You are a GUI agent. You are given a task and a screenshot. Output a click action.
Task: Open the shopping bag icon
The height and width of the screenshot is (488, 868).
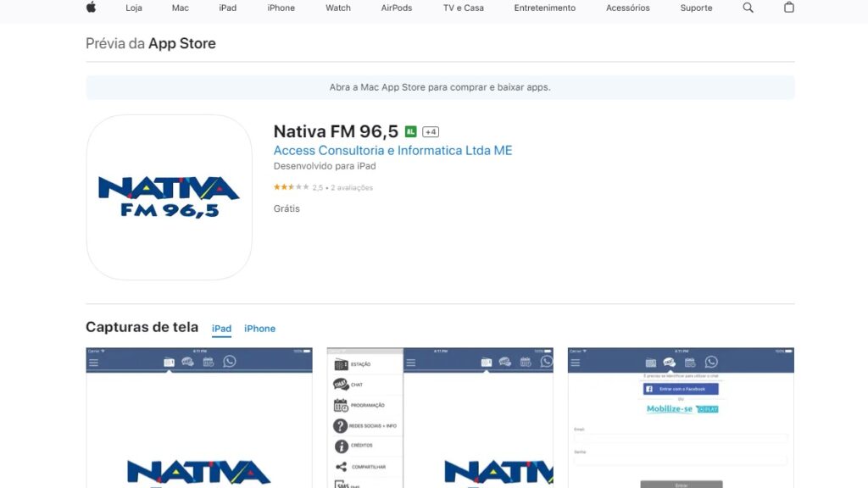(x=789, y=7)
